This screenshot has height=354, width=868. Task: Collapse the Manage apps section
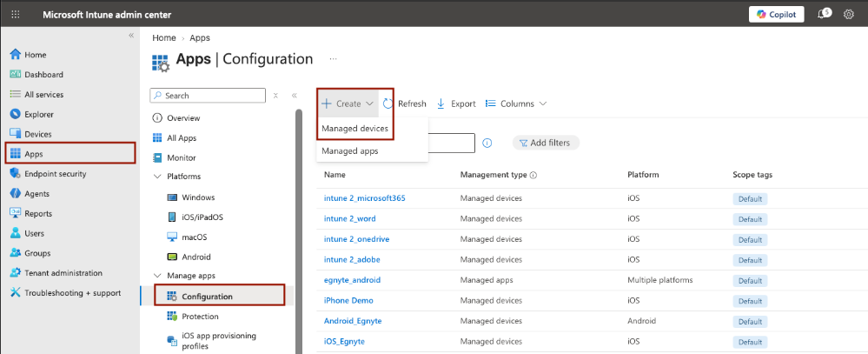click(x=156, y=276)
